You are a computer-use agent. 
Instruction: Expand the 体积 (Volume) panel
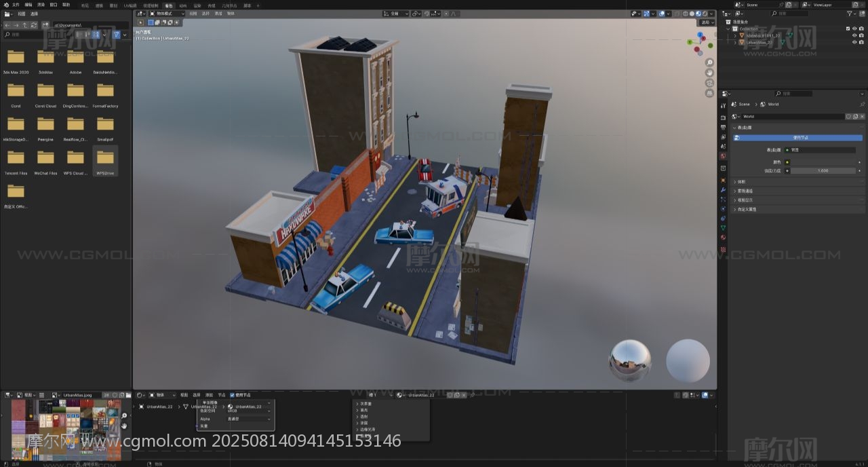click(x=741, y=182)
